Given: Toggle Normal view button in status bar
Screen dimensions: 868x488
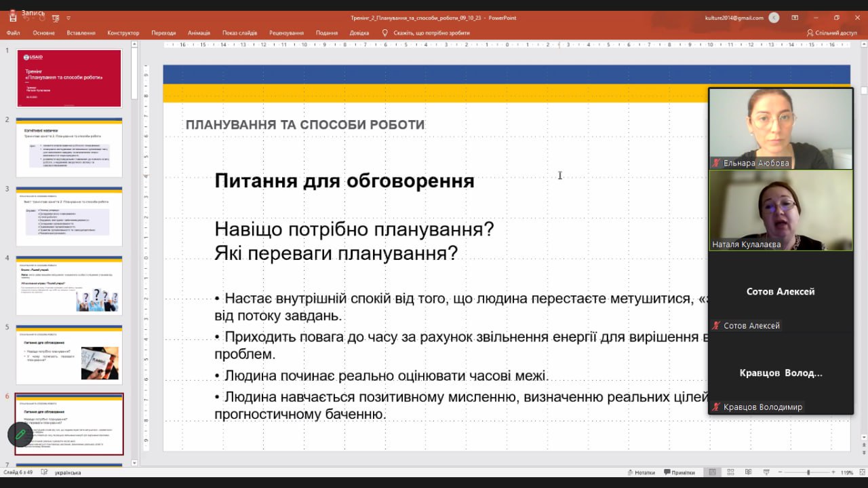Looking at the screenshot, I should pyautogui.click(x=712, y=472).
